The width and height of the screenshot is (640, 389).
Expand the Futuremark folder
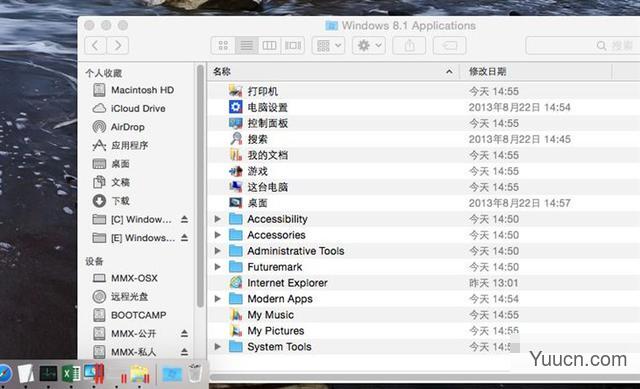point(218,267)
